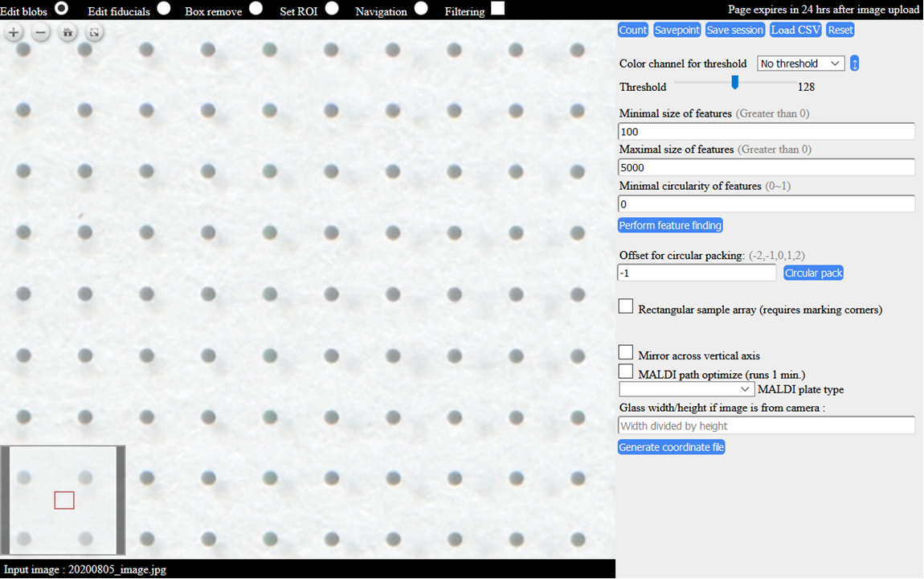Reset image view with home icon
924x579 pixels.
[67, 32]
